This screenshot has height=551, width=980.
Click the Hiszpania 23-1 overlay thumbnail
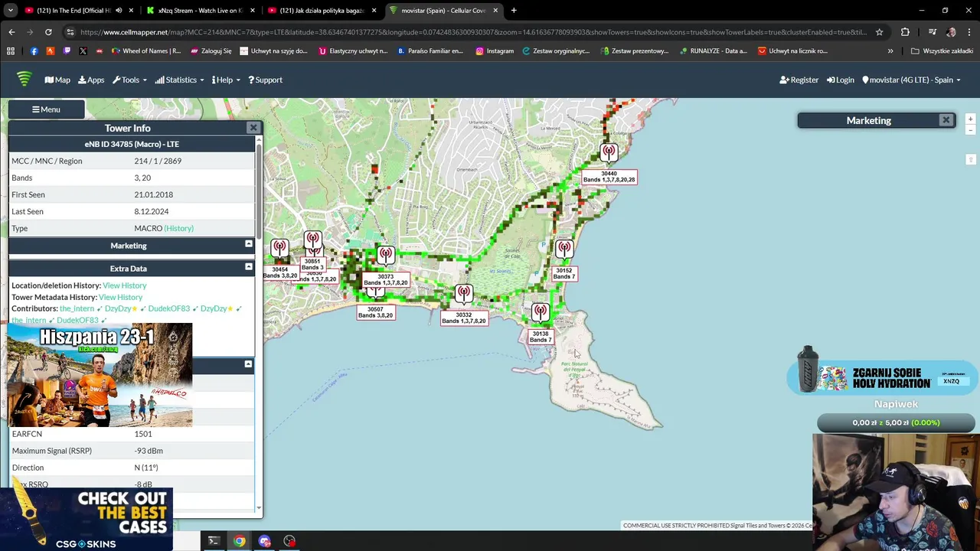pos(100,375)
